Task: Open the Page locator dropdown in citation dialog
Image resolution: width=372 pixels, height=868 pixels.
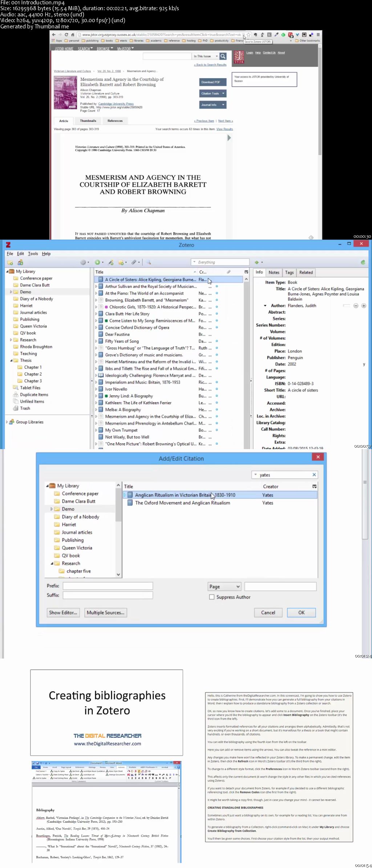Action: [225, 587]
